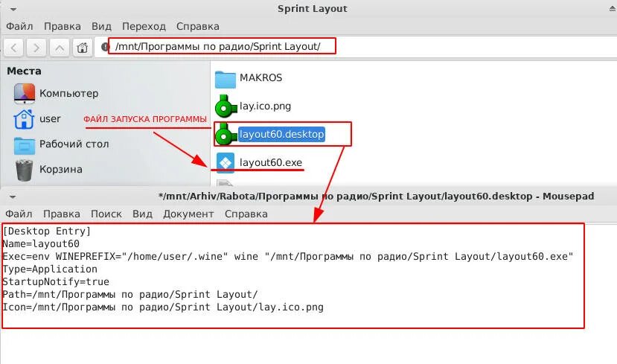Place cursor on the Path=/mnt line

130,294
